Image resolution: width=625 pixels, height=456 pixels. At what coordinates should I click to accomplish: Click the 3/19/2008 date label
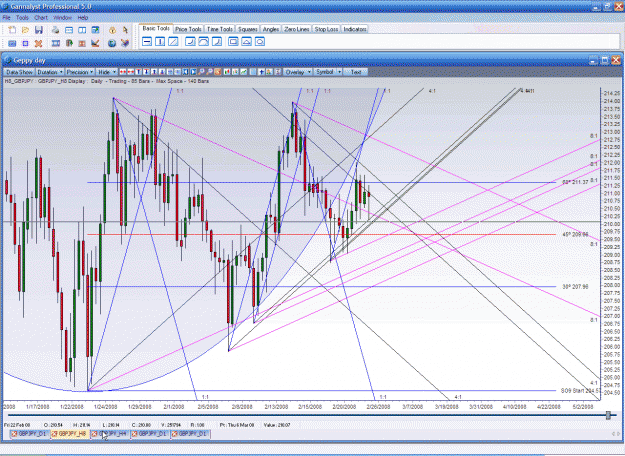click(446, 407)
